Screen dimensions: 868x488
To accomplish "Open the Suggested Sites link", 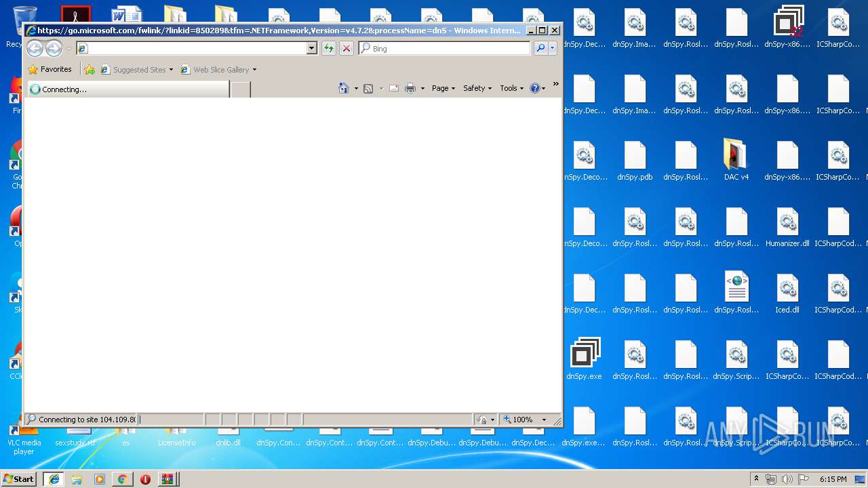I will [136, 69].
